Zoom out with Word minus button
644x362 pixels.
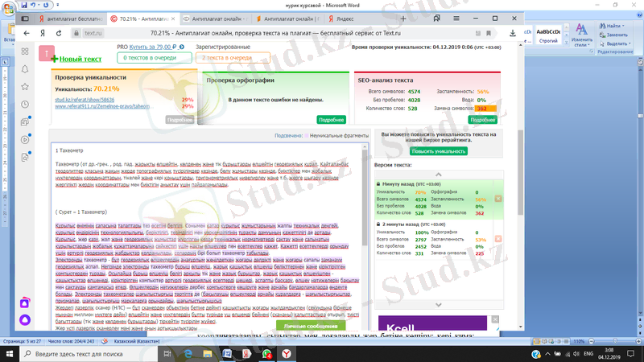pos(592,341)
